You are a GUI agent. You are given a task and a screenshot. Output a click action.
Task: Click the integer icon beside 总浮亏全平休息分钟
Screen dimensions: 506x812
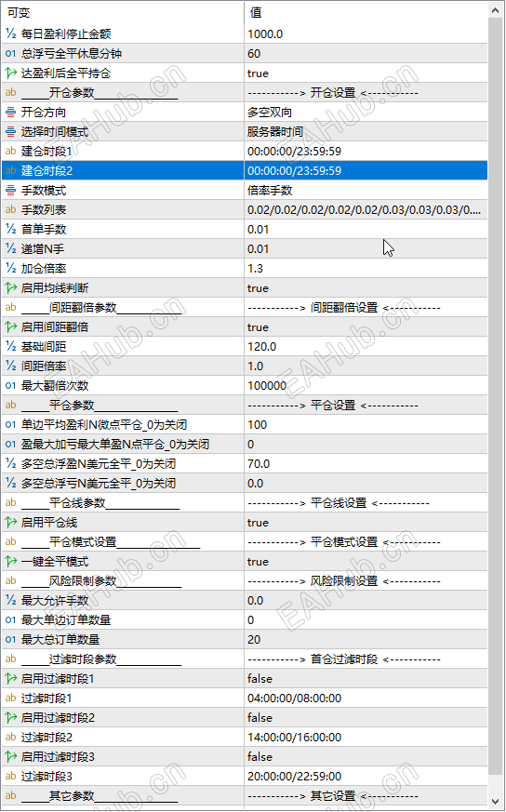pyautogui.click(x=10, y=53)
